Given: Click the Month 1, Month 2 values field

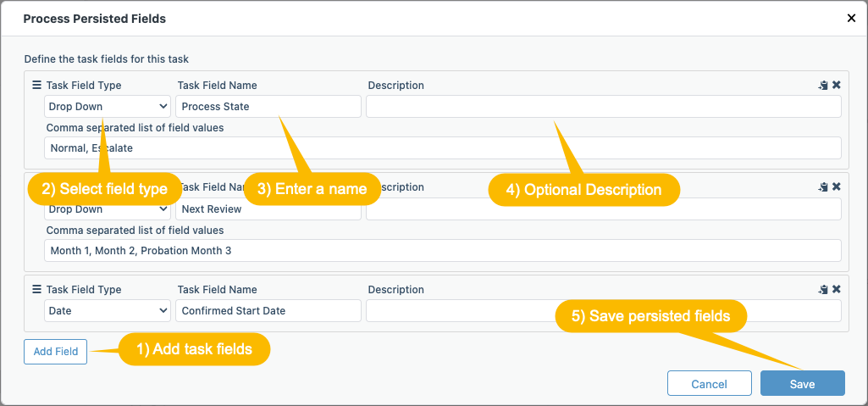Looking at the screenshot, I should [x=443, y=250].
